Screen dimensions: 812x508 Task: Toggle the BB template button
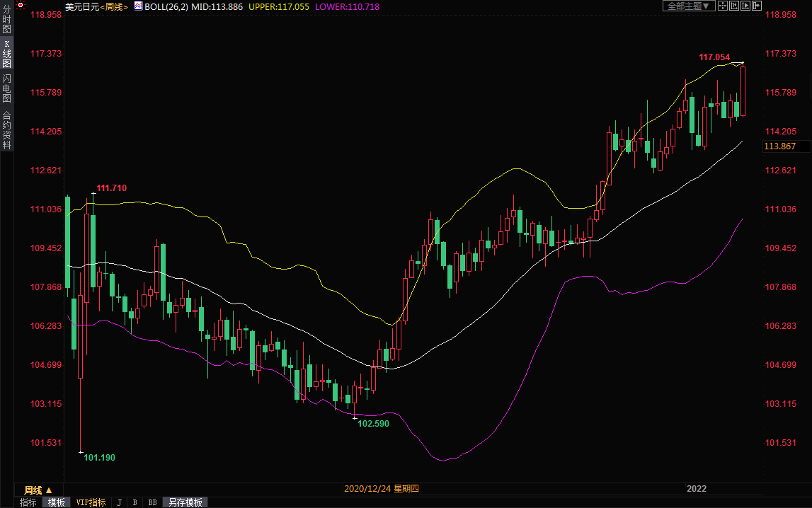point(152,502)
